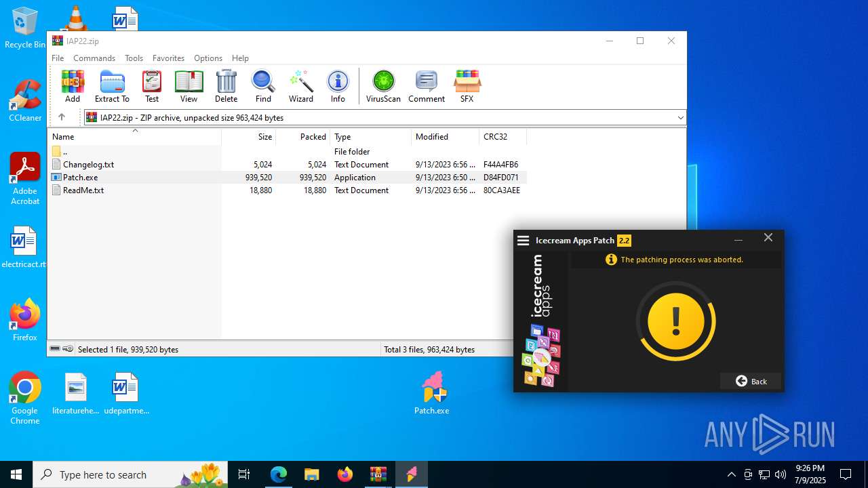Viewport: 868px width, 488px height.
Task: Sort by Type column header
Action: point(370,137)
